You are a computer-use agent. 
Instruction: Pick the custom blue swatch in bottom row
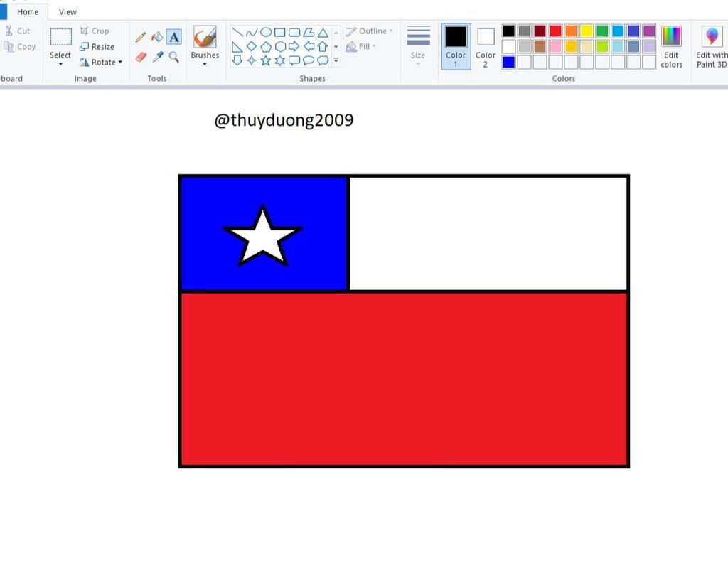[x=509, y=63]
